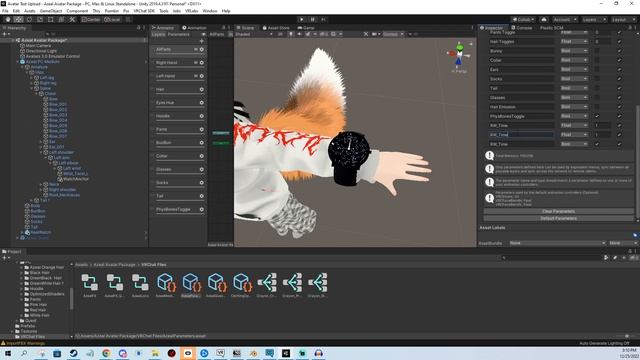The image size is (640, 360).
Task: Expand the Hoodie folder in Project
Action: (22, 289)
